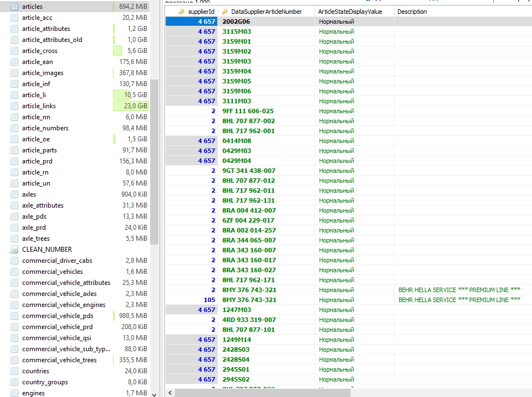
Task: Click the supplierId primary key icon
Action: pos(182,12)
